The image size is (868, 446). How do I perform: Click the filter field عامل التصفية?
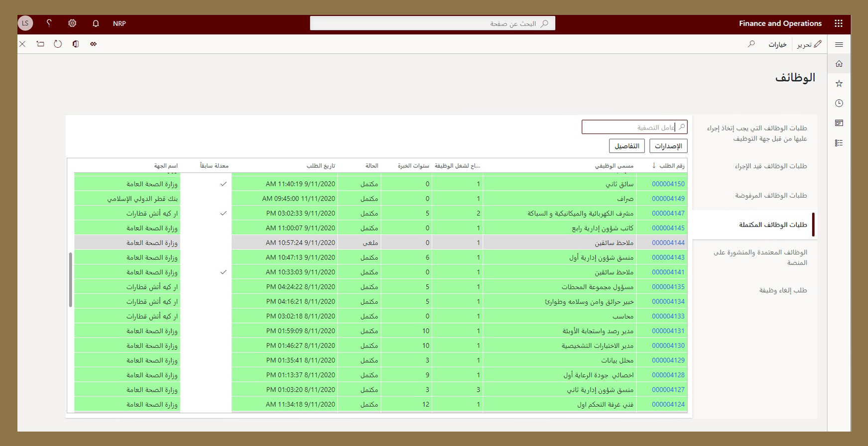(x=634, y=127)
